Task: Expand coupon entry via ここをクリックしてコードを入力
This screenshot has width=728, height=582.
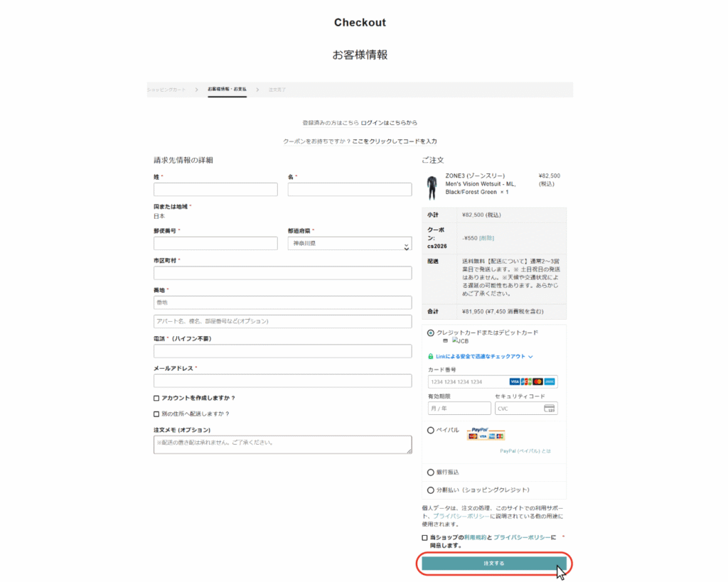Action: coord(394,141)
